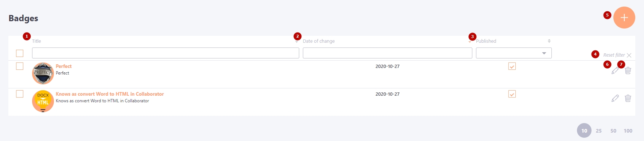Select the Word to HTML row checkbox

coord(20,94)
